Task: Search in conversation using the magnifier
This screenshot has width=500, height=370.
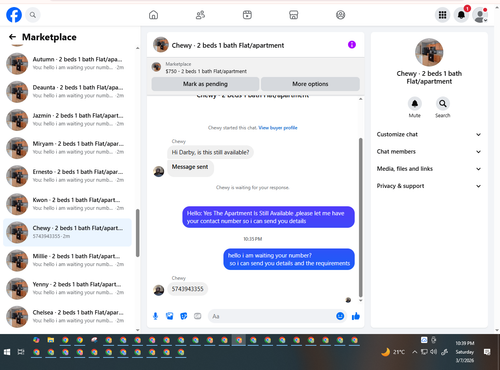Action: (x=443, y=104)
